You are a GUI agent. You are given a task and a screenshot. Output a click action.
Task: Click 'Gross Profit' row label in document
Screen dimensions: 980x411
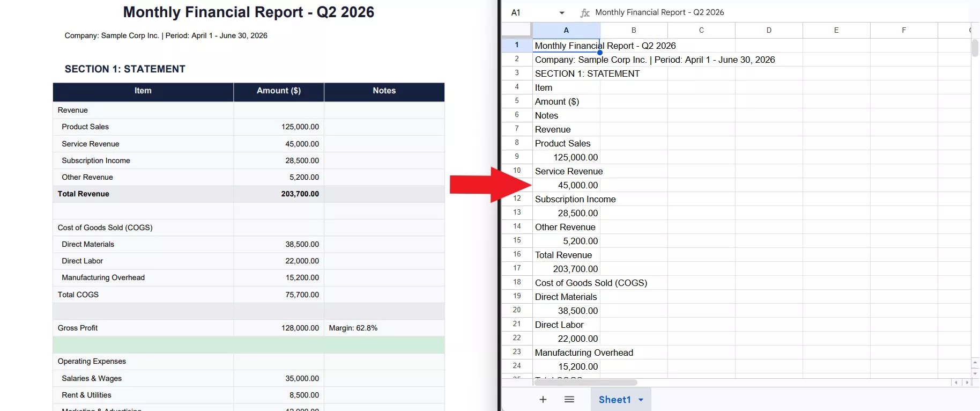[x=78, y=328]
